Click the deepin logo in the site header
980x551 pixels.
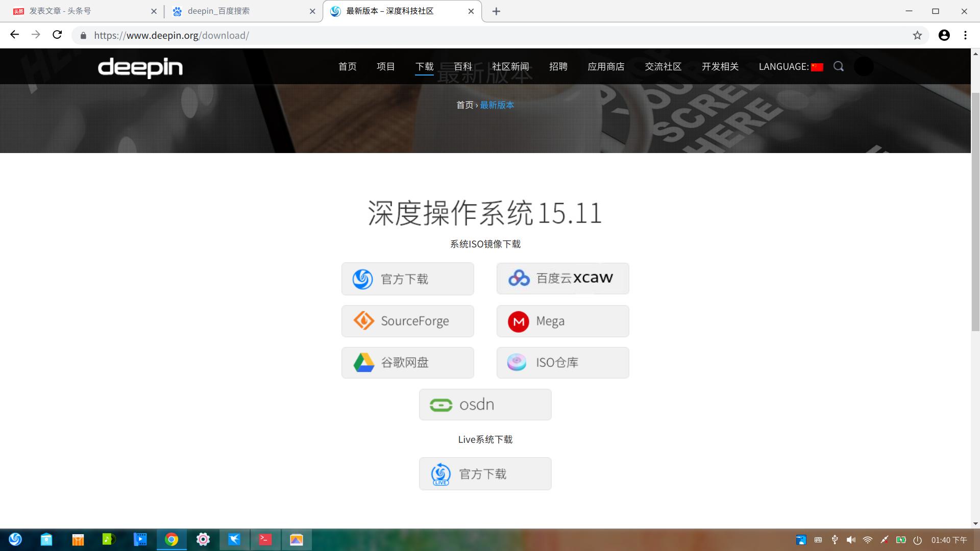tap(140, 67)
